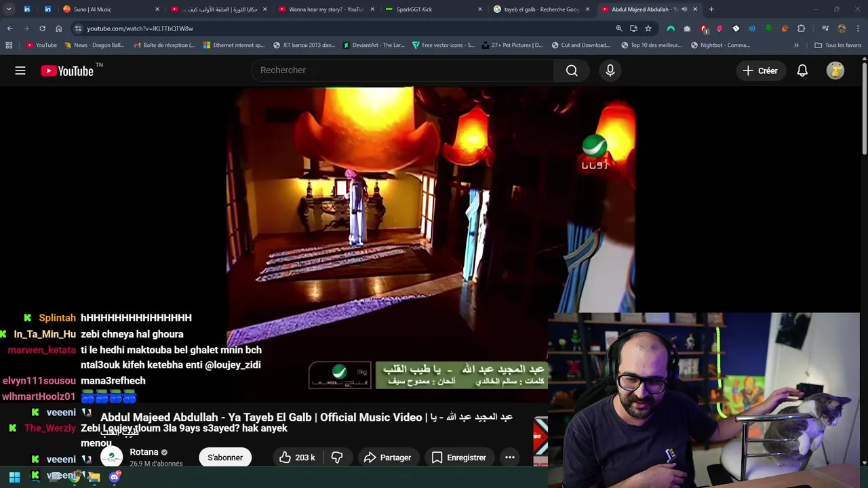Open the tab search dropdown arrow
Image resolution: width=868 pixels, height=488 pixels.
click(x=9, y=9)
